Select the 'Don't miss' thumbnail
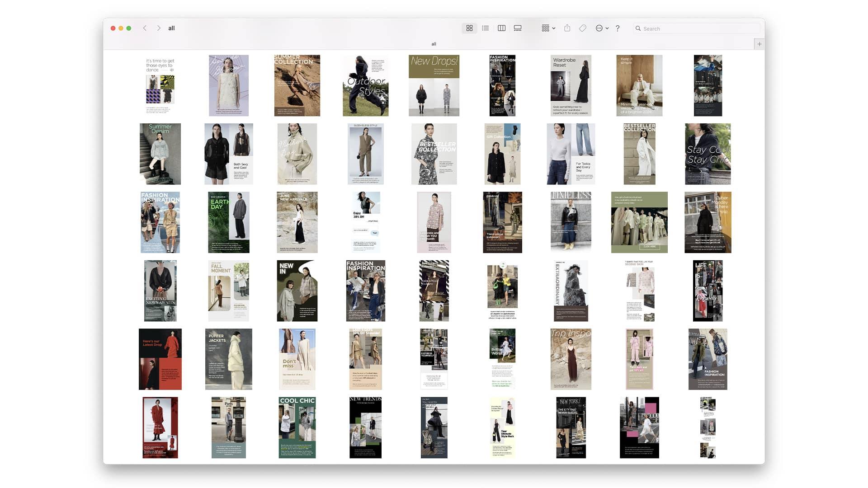The width and height of the screenshot is (868, 488). pos(297,359)
